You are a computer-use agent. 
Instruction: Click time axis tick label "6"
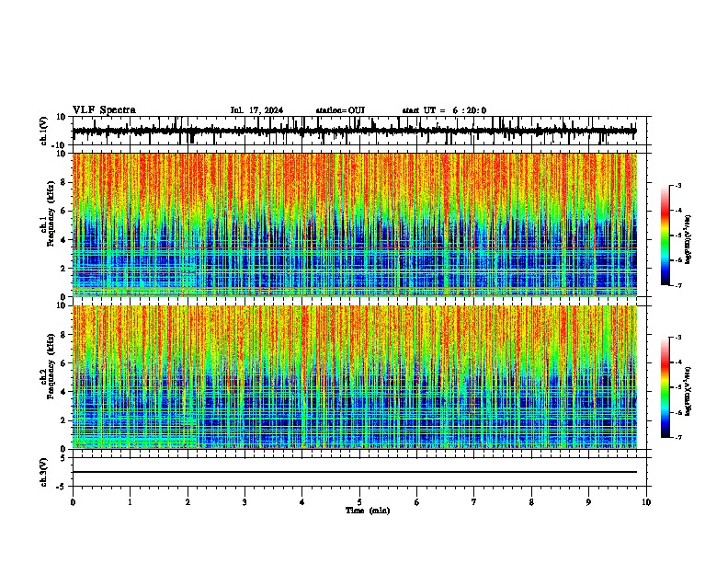pyautogui.click(x=417, y=502)
